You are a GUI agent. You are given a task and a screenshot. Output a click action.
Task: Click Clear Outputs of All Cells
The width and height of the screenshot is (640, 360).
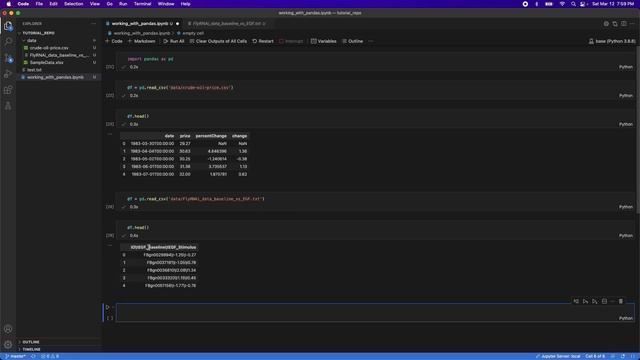tap(218, 41)
